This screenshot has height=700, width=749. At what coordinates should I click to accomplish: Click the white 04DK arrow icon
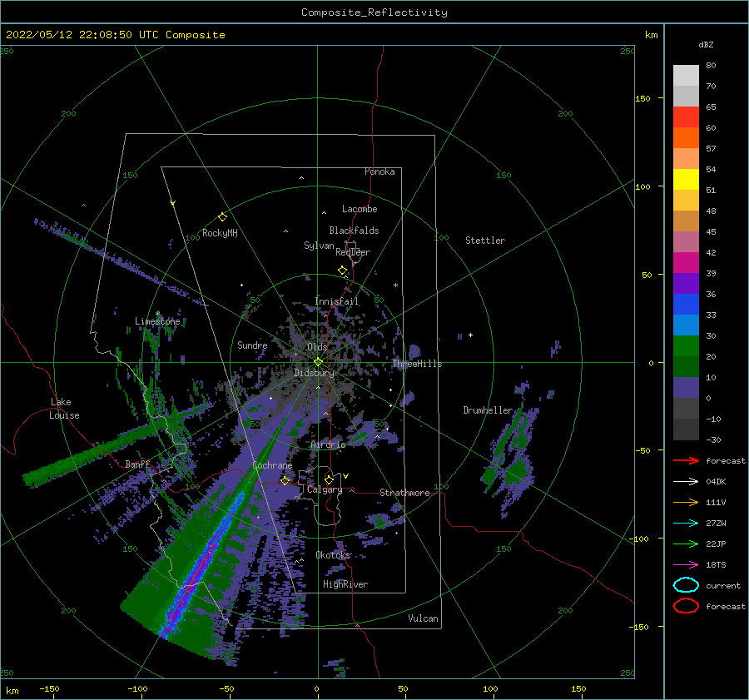pos(686,481)
